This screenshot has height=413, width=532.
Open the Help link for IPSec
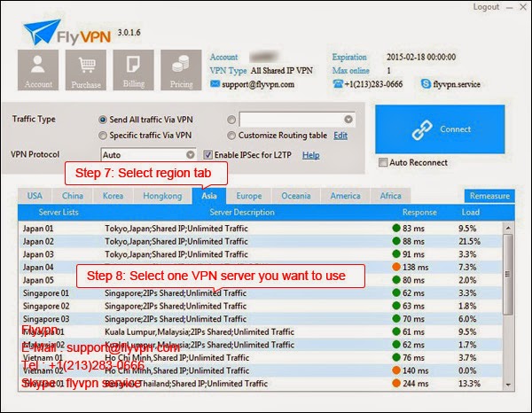[x=311, y=155]
